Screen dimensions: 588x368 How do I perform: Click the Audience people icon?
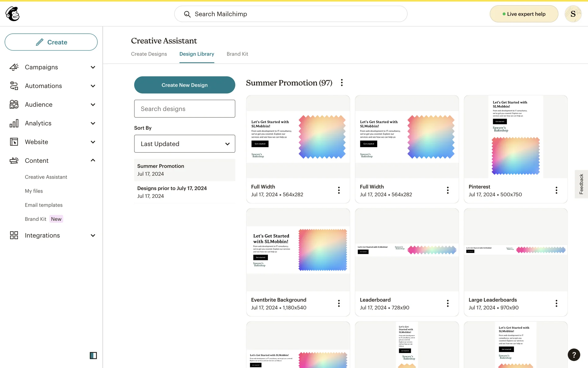tap(14, 105)
